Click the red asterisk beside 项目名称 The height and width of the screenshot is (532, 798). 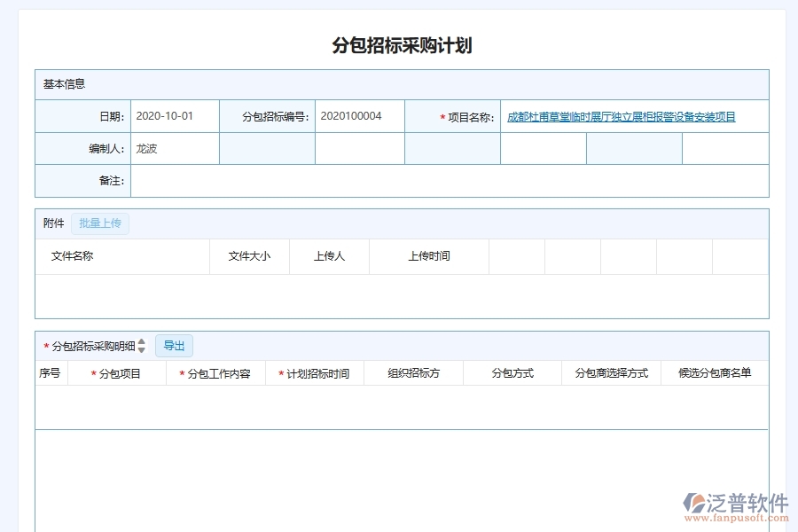click(442, 116)
